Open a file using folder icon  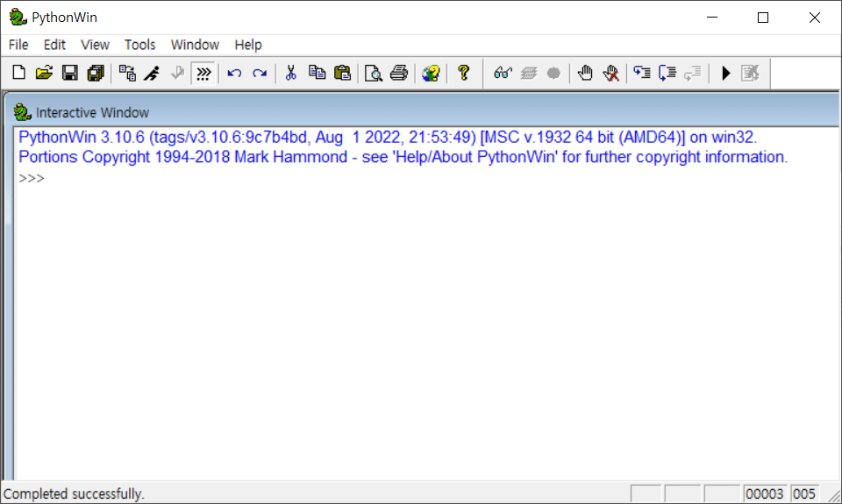pos(44,73)
